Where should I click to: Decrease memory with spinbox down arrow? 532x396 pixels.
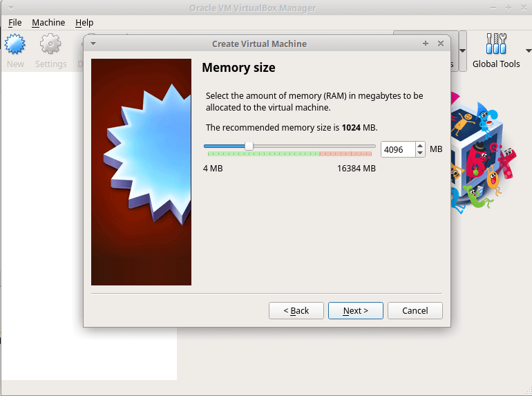tap(420, 153)
